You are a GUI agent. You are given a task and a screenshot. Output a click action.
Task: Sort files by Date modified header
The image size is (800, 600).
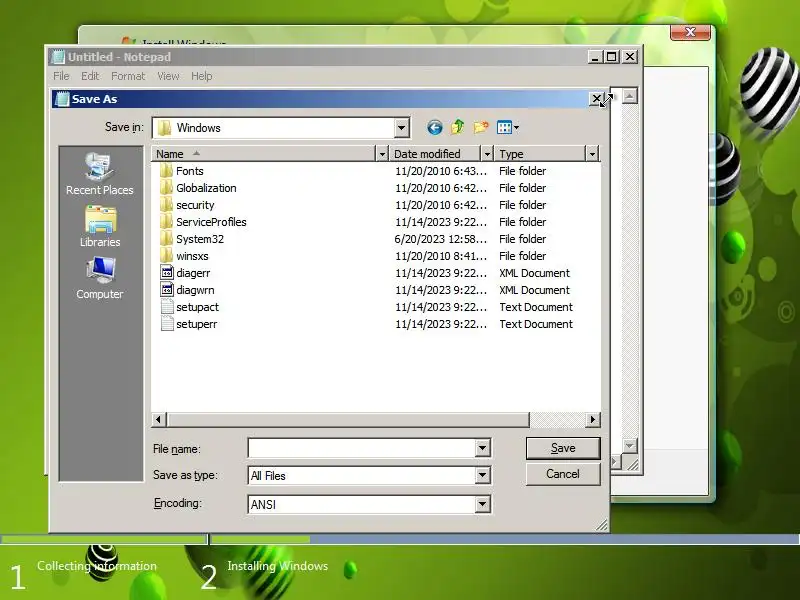(x=436, y=154)
